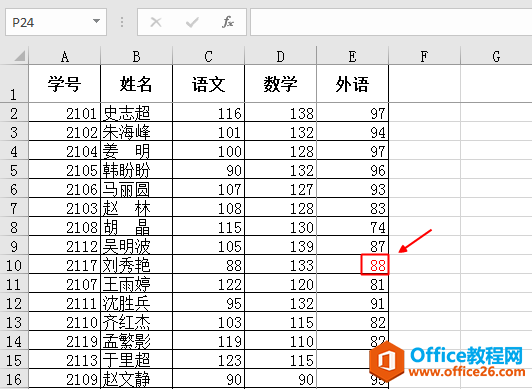Select row 2 header
Viewport: 532px width, 389px height.
(14, 112)
